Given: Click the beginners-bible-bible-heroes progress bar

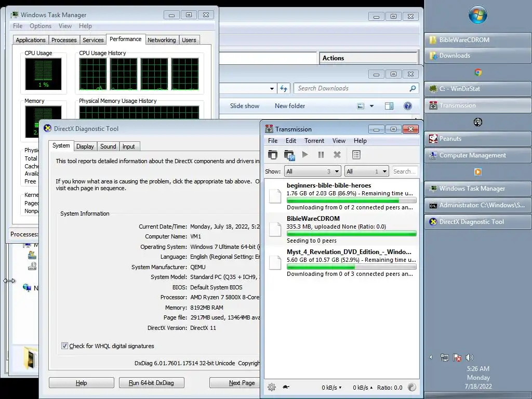Looking at the screenshot, I should coord(352,201).
